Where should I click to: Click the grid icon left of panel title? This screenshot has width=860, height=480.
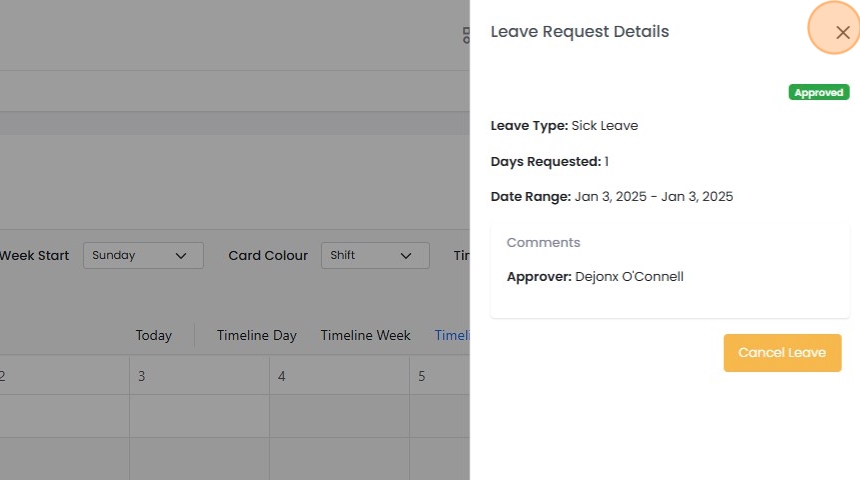465,36
